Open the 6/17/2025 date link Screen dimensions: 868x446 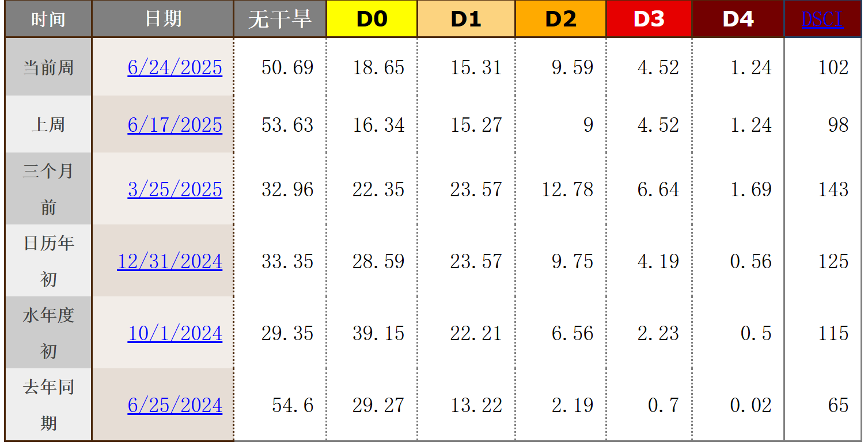pyautogui.click(x=175, y=125)
